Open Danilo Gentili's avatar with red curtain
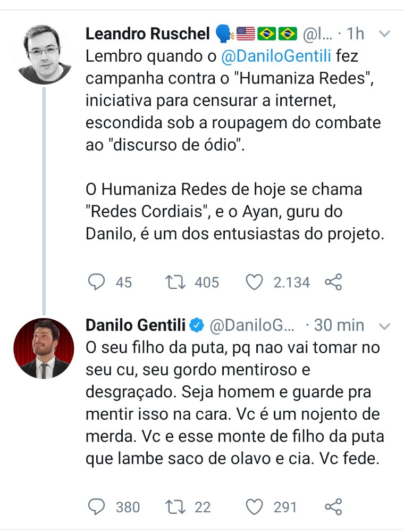Image resolution: width=404 pixels, height=532 pixels. [x=43, y=348]
